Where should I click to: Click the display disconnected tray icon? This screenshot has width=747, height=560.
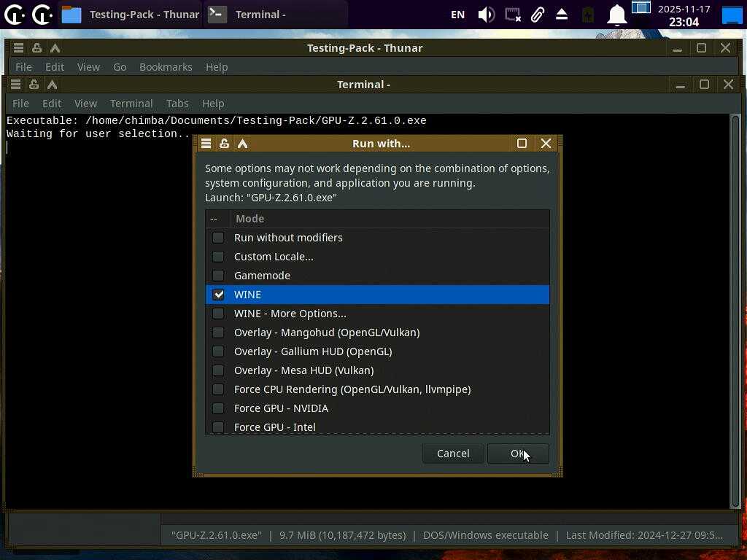coord(513,15)
